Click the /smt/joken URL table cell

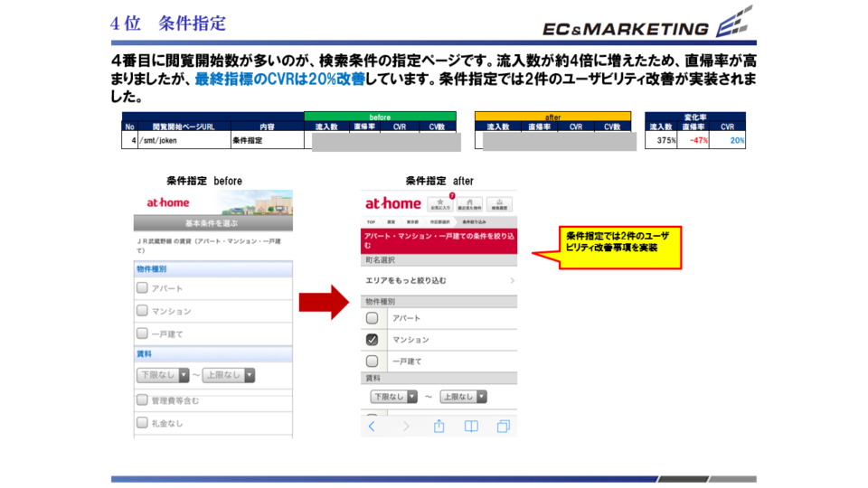click(184, 141)
